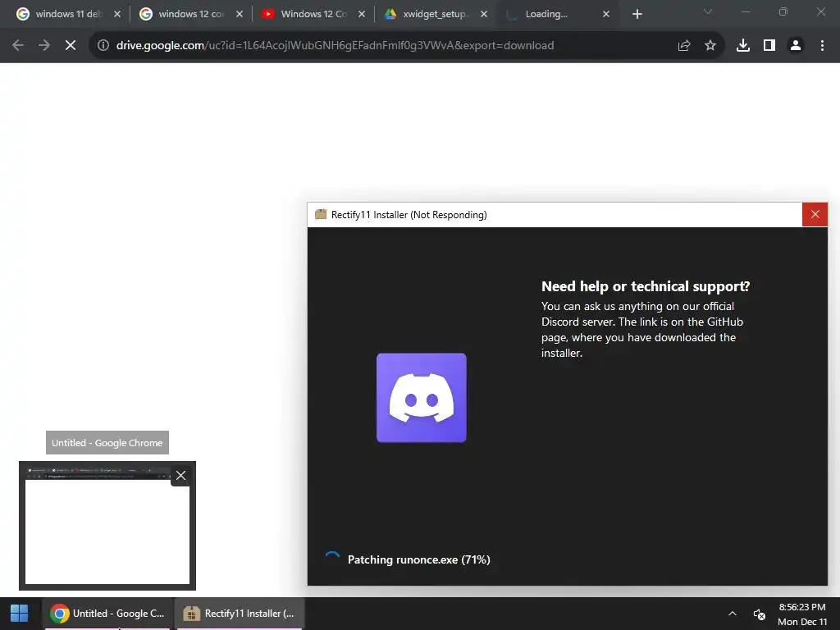
Task: Select Rectify11 Installer taskbar button
Action: pyautogui.click(x=240, y=614)
